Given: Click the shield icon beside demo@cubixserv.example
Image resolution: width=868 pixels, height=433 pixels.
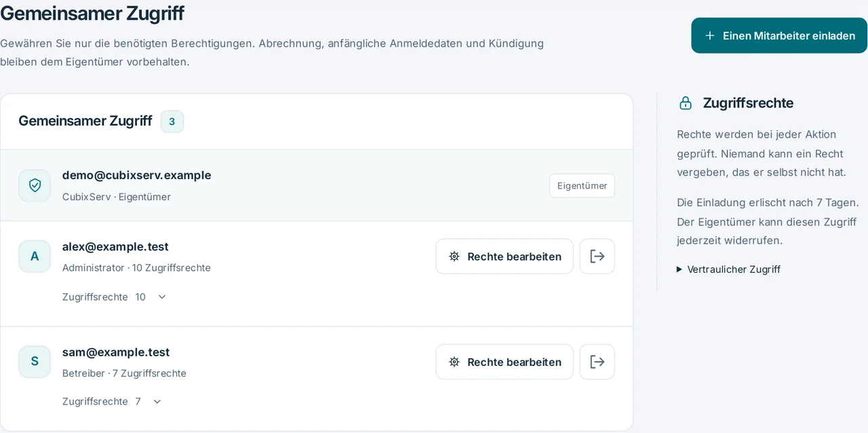Looking at the screenshot, I should [35, 185].
